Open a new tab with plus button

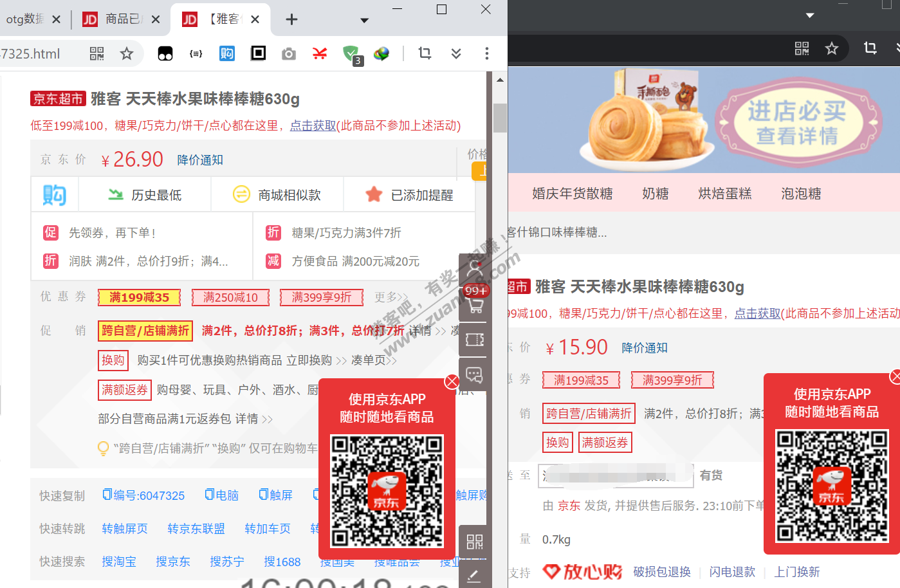click(x=291, y=19)
